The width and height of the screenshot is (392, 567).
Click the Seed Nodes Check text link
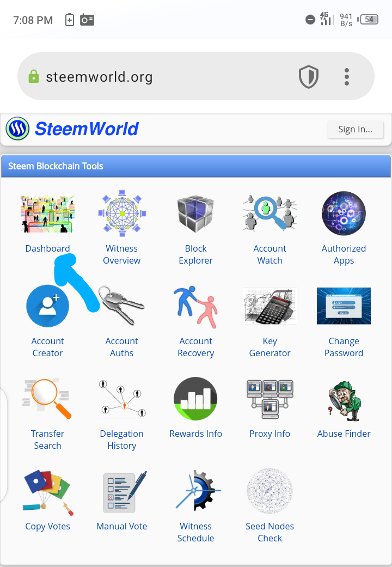tap(269, 532)
